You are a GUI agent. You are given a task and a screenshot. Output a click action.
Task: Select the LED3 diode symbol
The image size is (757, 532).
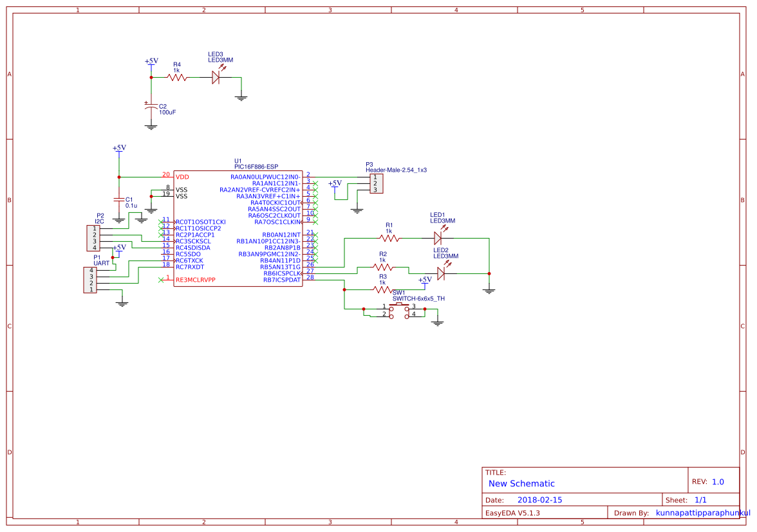pos(216,77)
